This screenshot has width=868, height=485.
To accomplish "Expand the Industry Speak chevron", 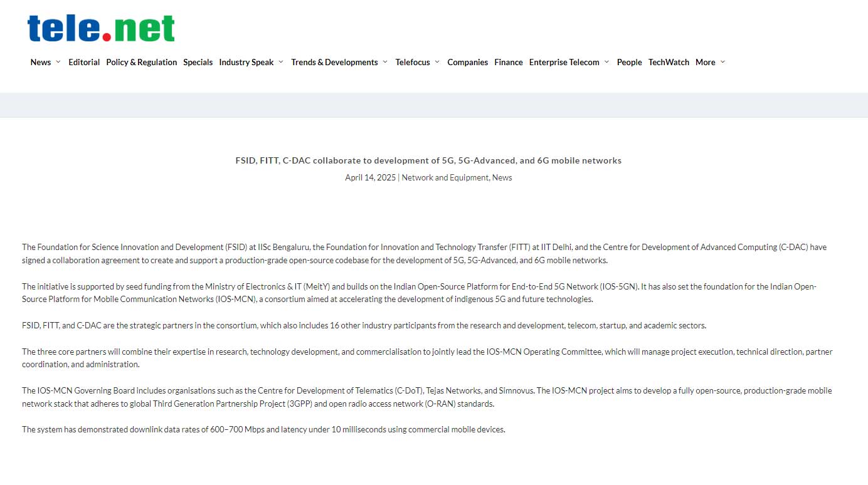I will pyautogui.click(x=281, y=62).
